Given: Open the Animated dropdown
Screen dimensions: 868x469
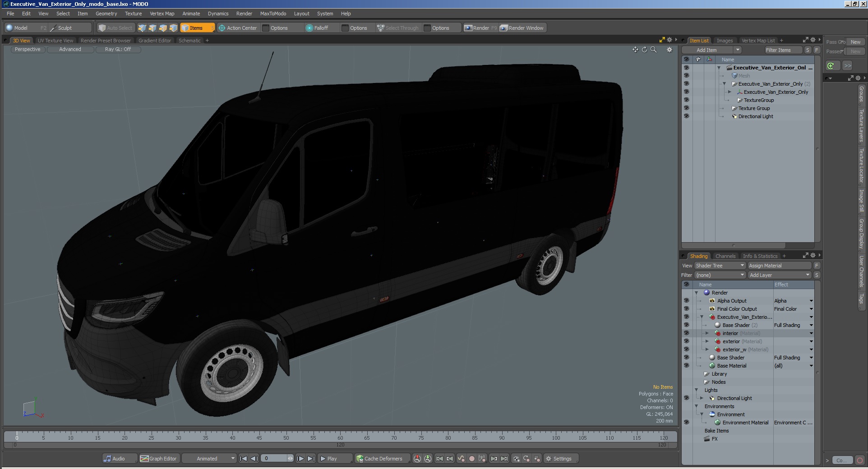Looking at the screenshot, I should [209, 459].
